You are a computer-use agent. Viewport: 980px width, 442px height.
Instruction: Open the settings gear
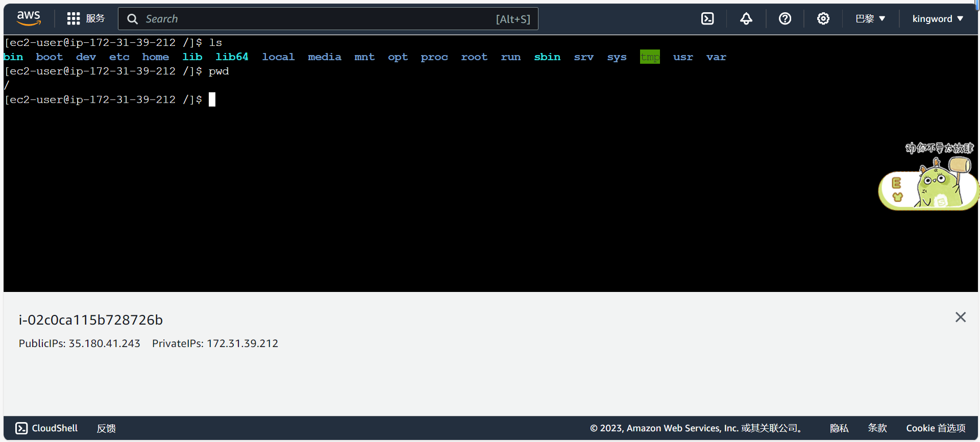[x=823, y=19]
